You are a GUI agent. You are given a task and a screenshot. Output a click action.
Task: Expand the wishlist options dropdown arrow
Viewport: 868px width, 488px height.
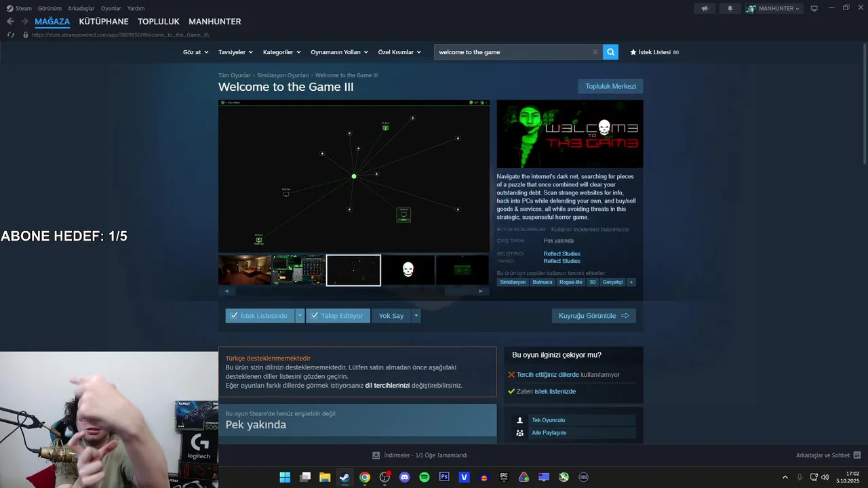point(300,316)
